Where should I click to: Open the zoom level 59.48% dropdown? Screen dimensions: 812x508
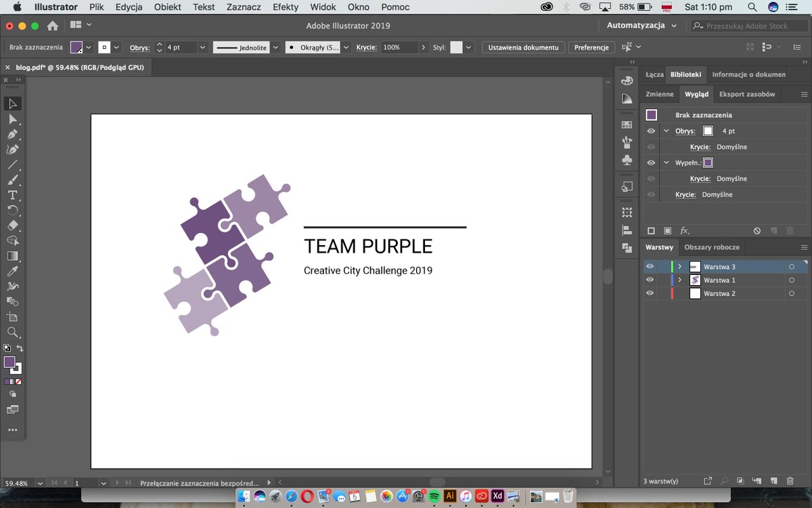41,483
